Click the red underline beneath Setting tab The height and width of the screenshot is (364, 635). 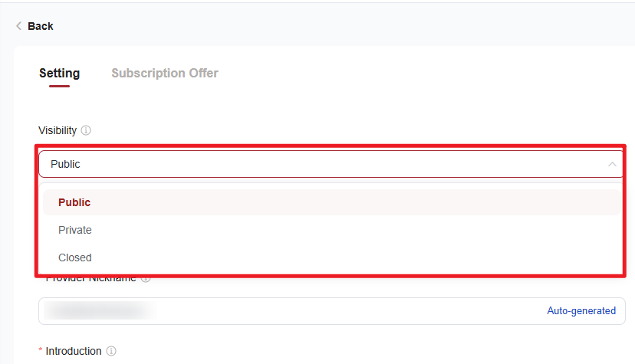pos(60,86)
